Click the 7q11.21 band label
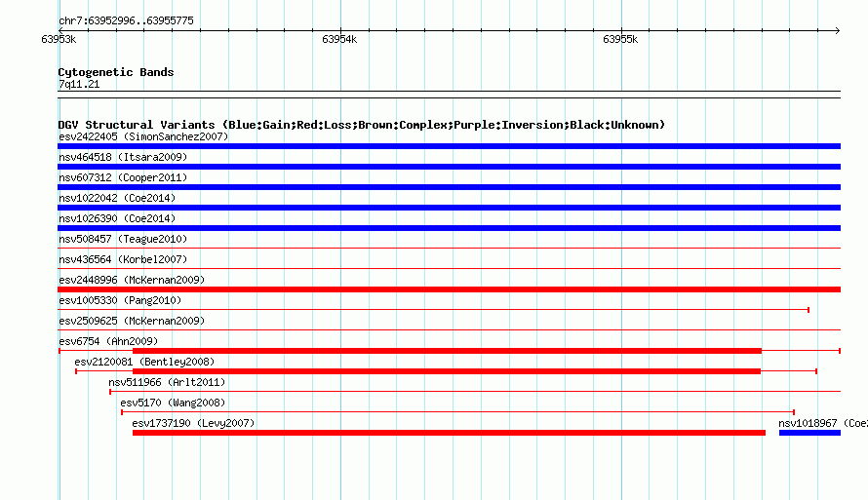Image resolution: width=868 pixels, height=500 pixels. point(79,84)
